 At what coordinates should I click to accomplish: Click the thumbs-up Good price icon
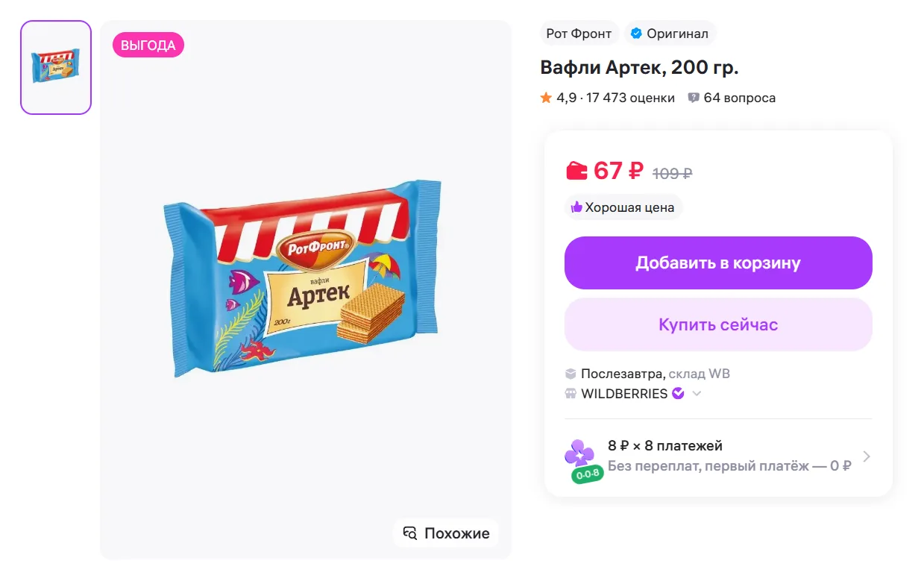pos(576,207)
